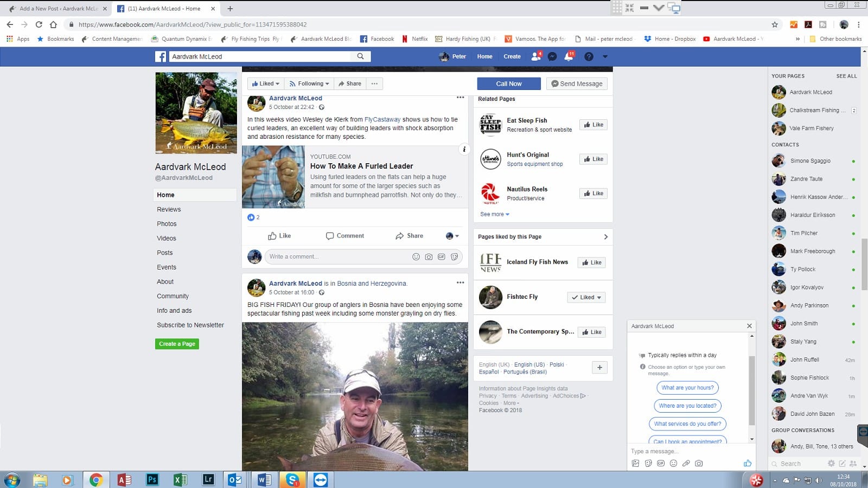Open the Following dropdown
The height and width of the screenshot is (488, 868).
pos(309,84)
